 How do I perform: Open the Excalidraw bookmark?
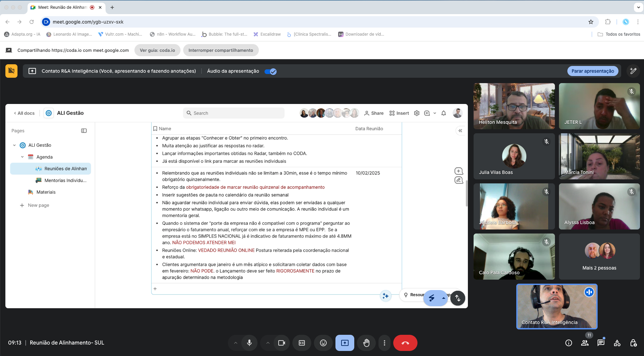click(267, 34)
